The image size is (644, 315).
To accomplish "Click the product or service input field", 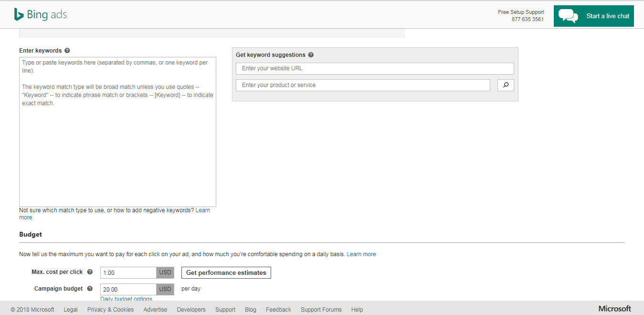I will tap(363, 85).
